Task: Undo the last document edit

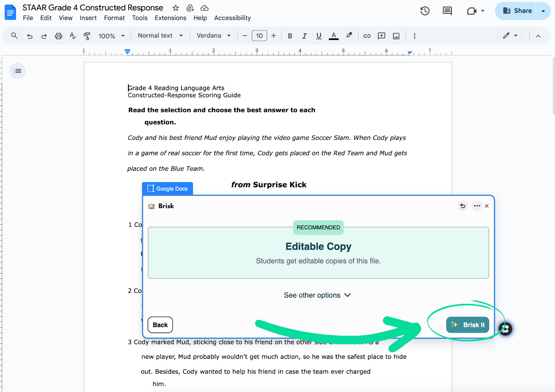Action: coord(30,36)
